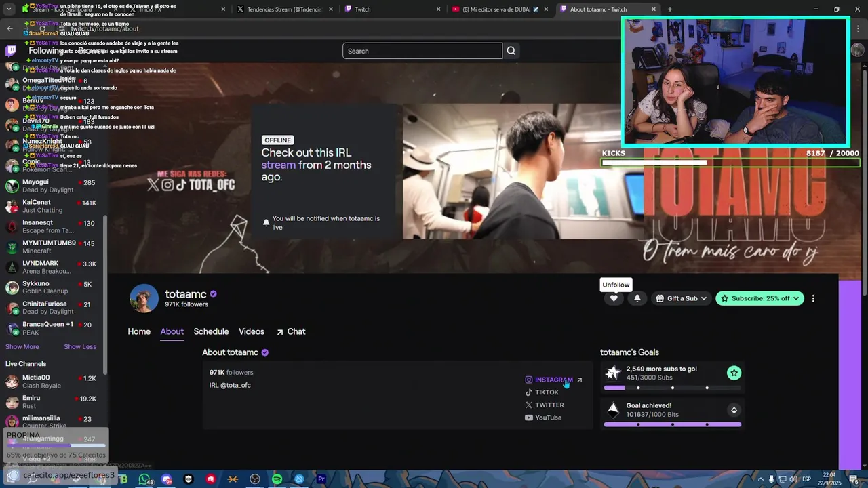868x488 pixels.
Task: Open a new browser tab
Action: click(x=670, y=9)
